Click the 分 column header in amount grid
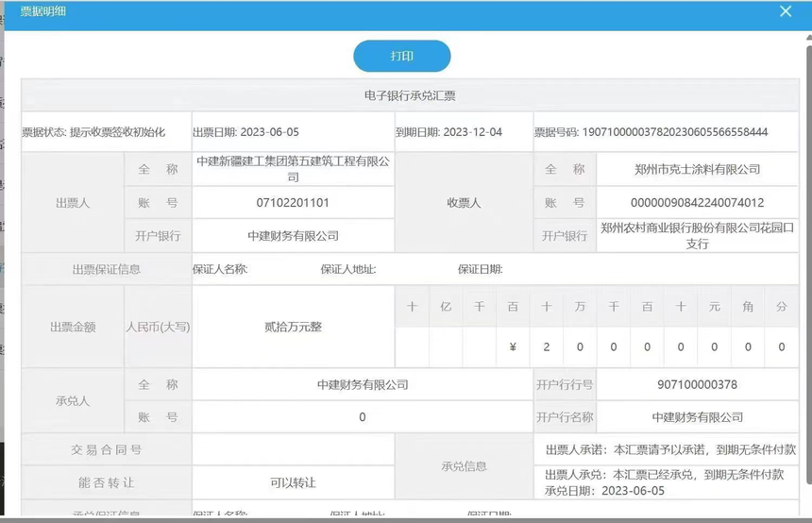 pyautogui.click(x=782, y=307)
